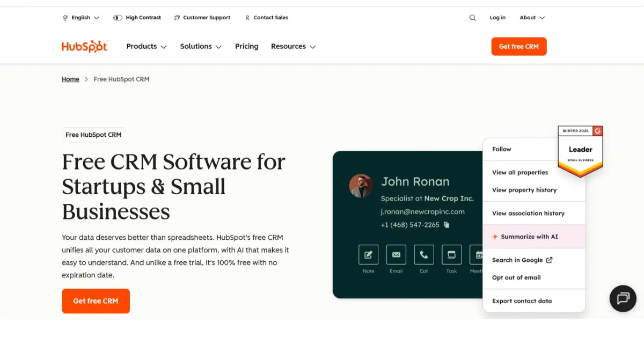Click the Task icon on contact card
Screen dimensions: 644x338
tap(452, 254)
